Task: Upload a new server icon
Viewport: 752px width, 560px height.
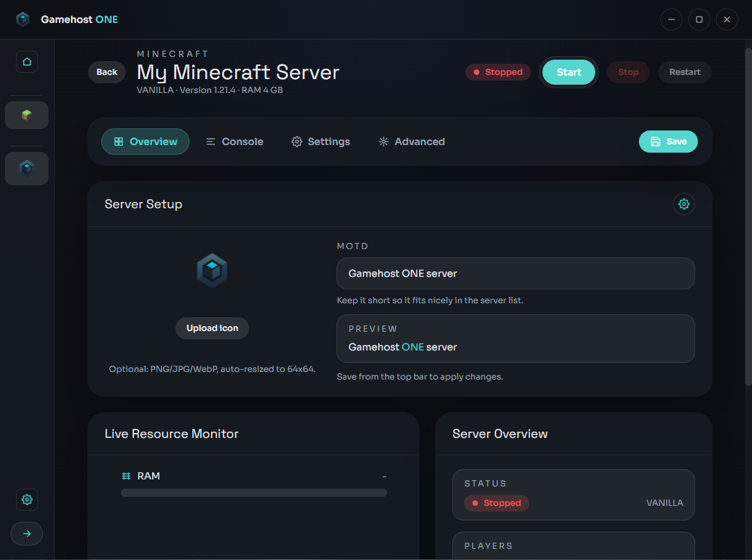Action: [212, 328]
